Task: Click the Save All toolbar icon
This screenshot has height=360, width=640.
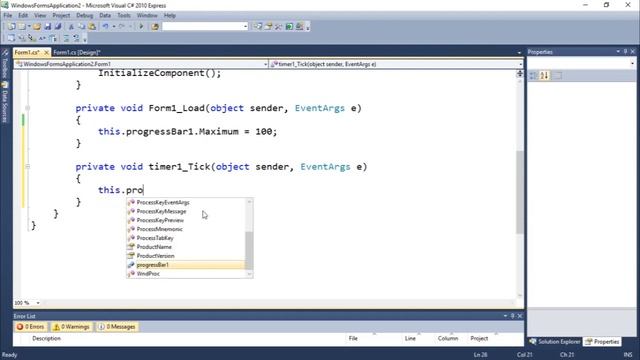Action: [58, 27]
